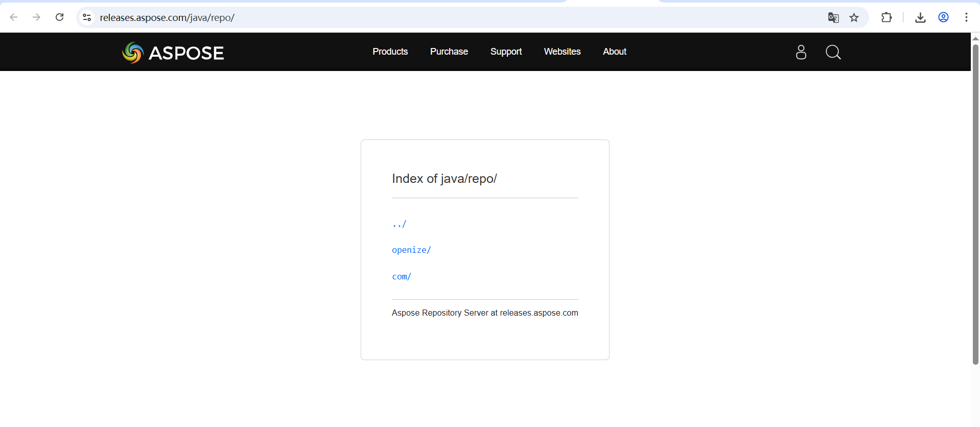The width and height of the screenshot is (980, 427).
Task: Click the scrollbar up arrow
Action: [x=975, y=39]
